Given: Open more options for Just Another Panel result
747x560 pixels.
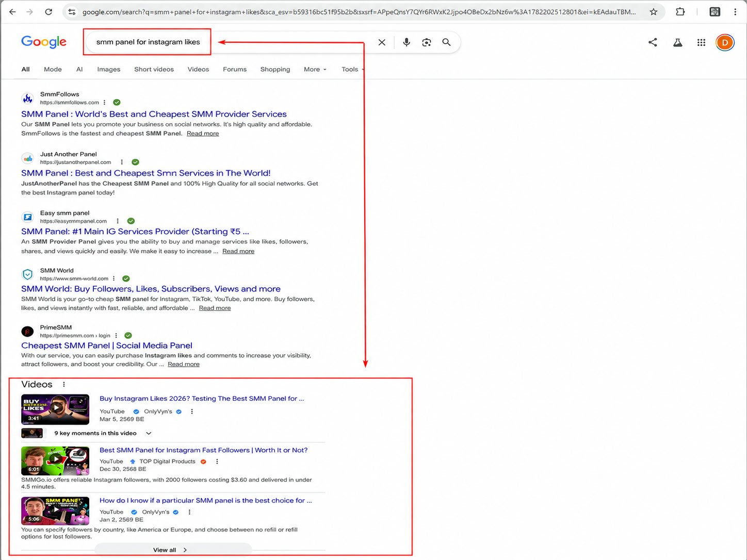Looking at the screenshot, I should point(122,162).
